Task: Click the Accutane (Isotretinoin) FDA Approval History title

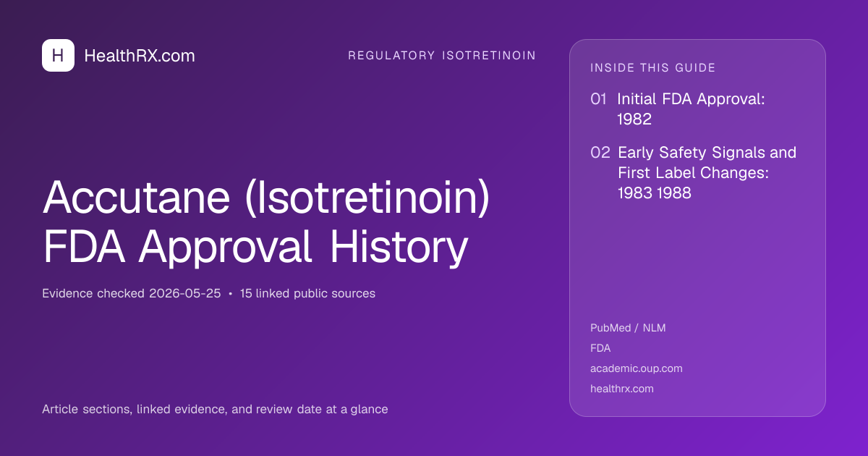Action: click(x=267, y=223)
